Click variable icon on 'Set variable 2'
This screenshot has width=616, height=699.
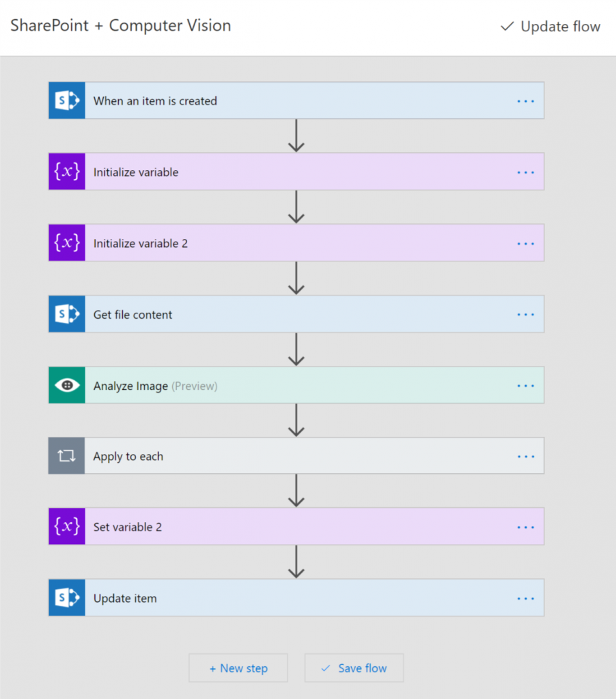(x=67, y=526)
